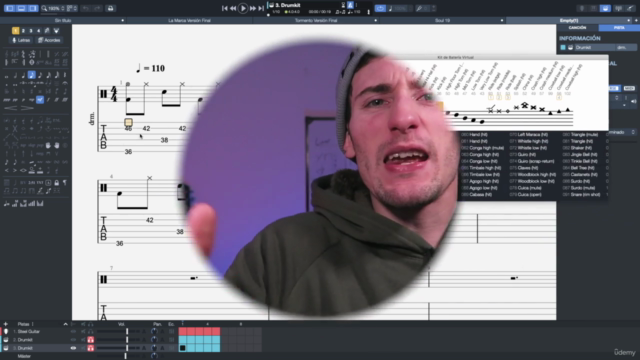Click '2. Drumkit' volume slider handle
Screen dimensions: 640x360
pos(127,340)
